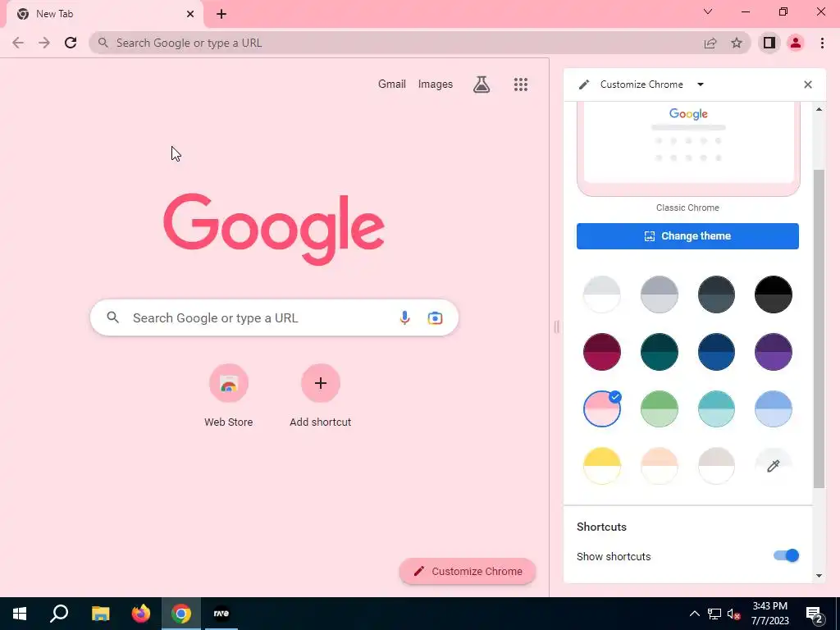Open the Rave app in taskbar
The image size is (840, 630).
221,614
